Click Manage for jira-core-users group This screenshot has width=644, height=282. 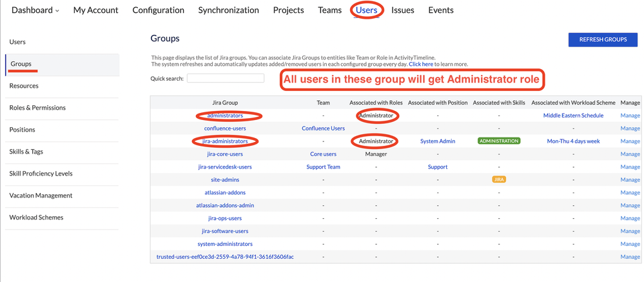coord(630,154)
